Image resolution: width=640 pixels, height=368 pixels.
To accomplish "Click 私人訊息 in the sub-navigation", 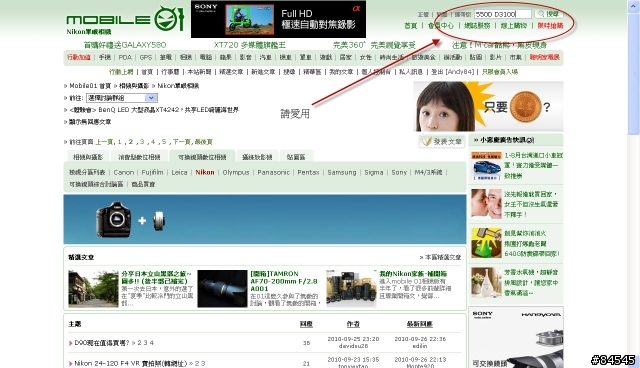I will [411, 72].
